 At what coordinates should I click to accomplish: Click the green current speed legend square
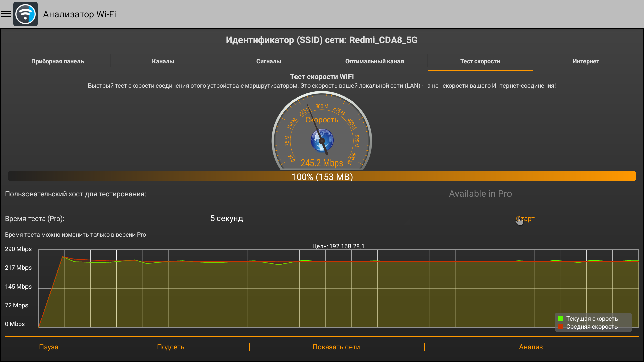pyautogui.click(x=560, y=319)
